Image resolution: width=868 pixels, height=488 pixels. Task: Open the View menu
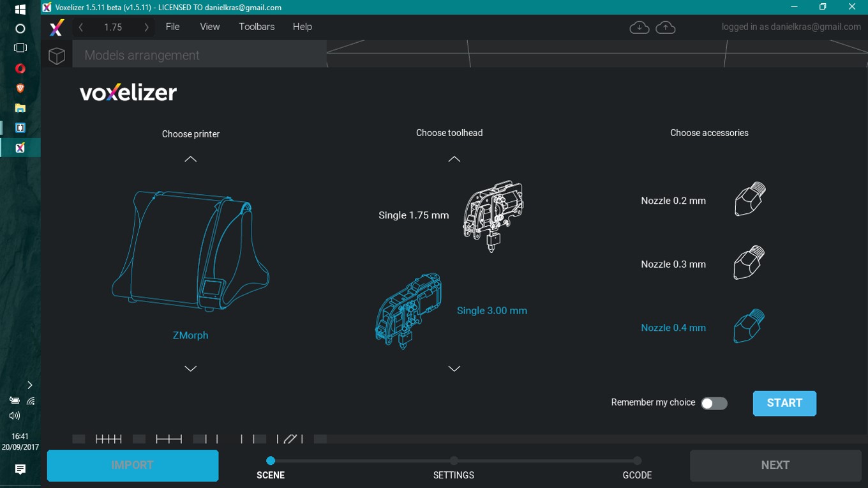[210, 27]
